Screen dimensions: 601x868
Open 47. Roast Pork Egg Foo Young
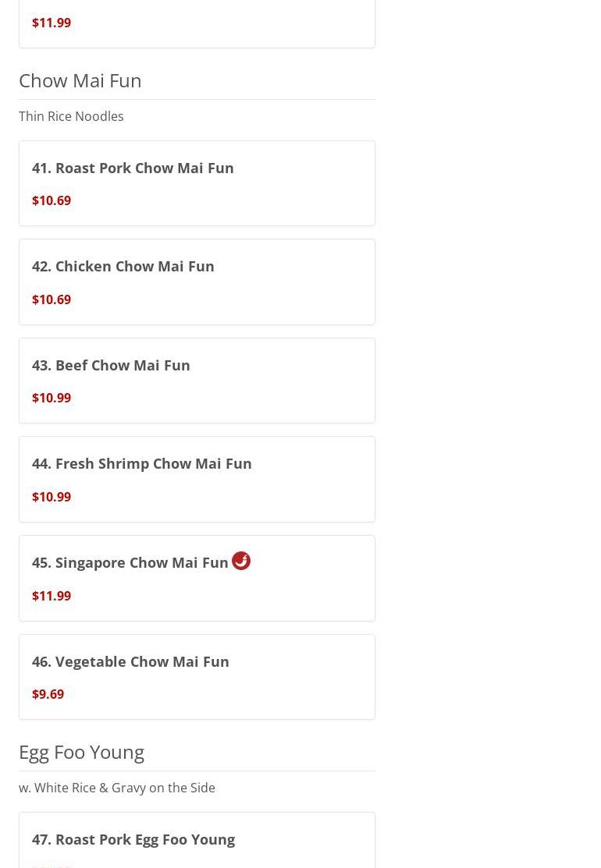[133, 839]
